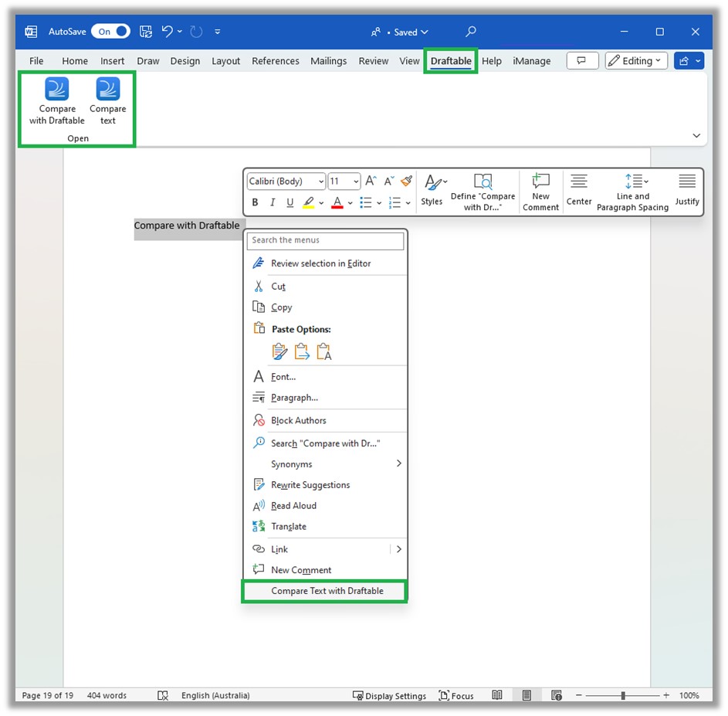Click the Share icon button
The width and height of the screenshot is (728, 716).
tap(684, 61)
